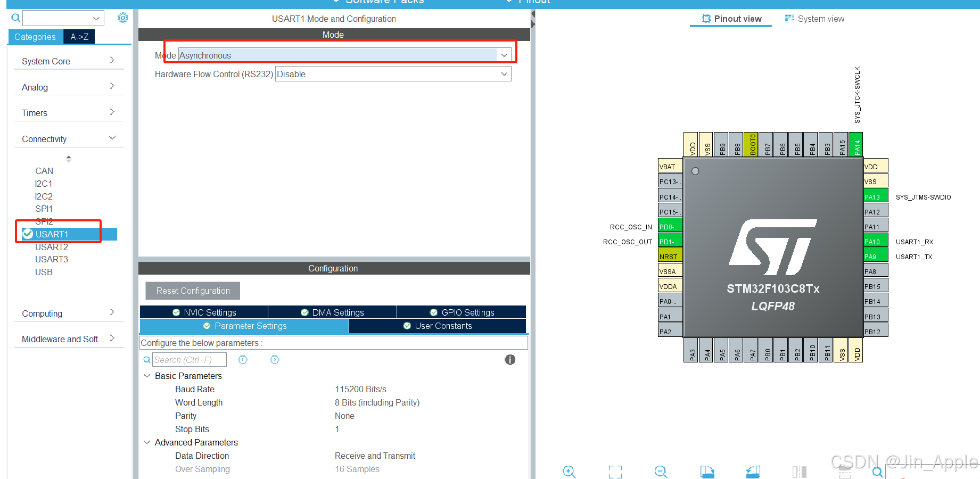This screenshot has height=479, width=980.
Task: Click the Parity value None
Action: (x=344, y=416)
